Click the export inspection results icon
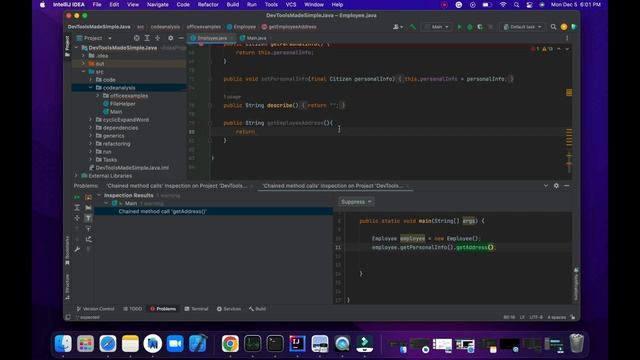This screenshot has width=640, height=360. tap(89, 239)
